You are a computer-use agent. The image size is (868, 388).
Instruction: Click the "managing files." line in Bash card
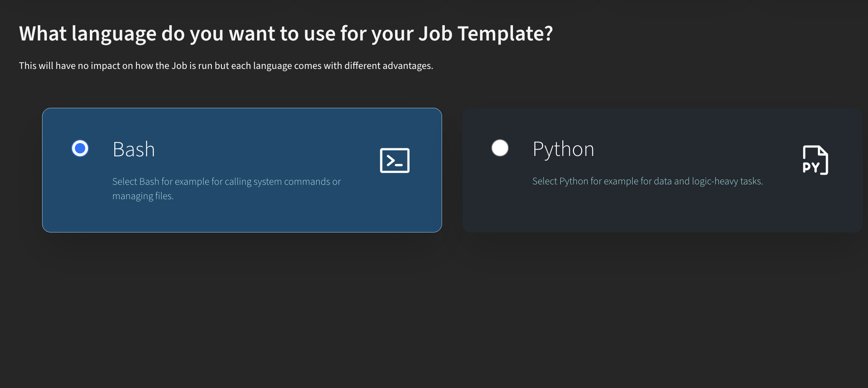(143, 196)
